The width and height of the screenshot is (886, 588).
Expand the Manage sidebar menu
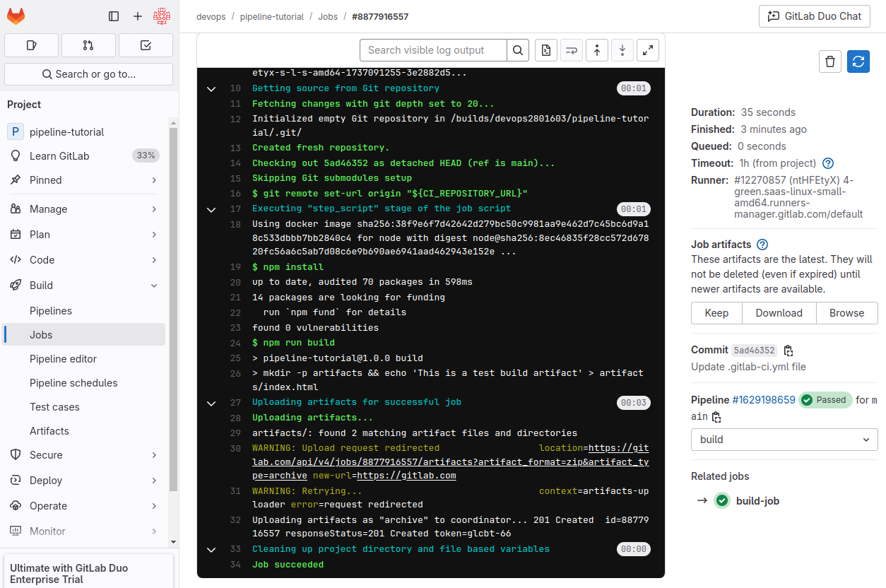[85, 209]
